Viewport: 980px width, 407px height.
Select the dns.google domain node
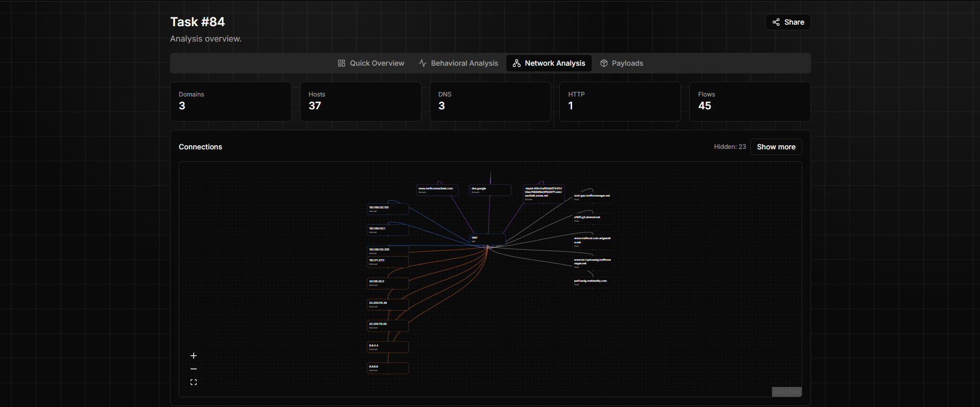click(491, 190)
